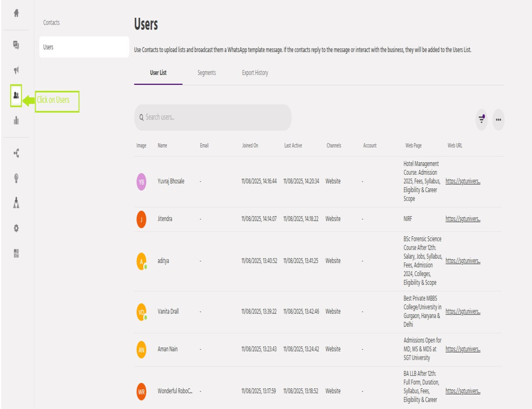Screen dimensions: 532x409
Task: Open the chat conversations icon in sidebar
Action: [16, 45]
